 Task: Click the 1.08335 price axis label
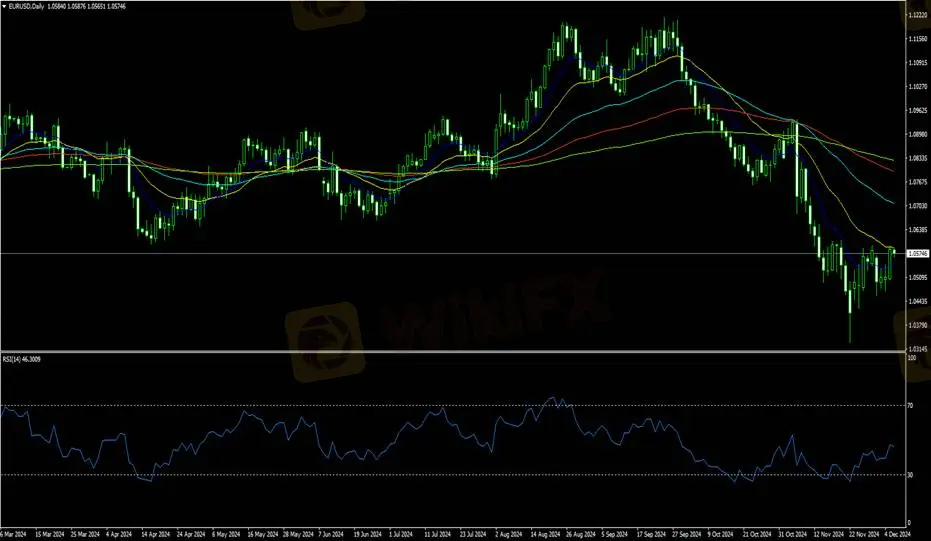(x=918, y=158)
